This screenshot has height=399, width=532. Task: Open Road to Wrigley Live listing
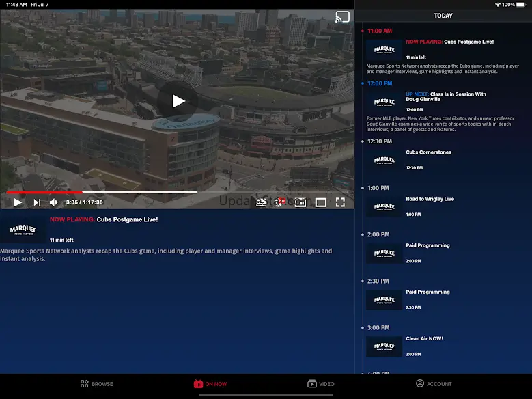445,206
